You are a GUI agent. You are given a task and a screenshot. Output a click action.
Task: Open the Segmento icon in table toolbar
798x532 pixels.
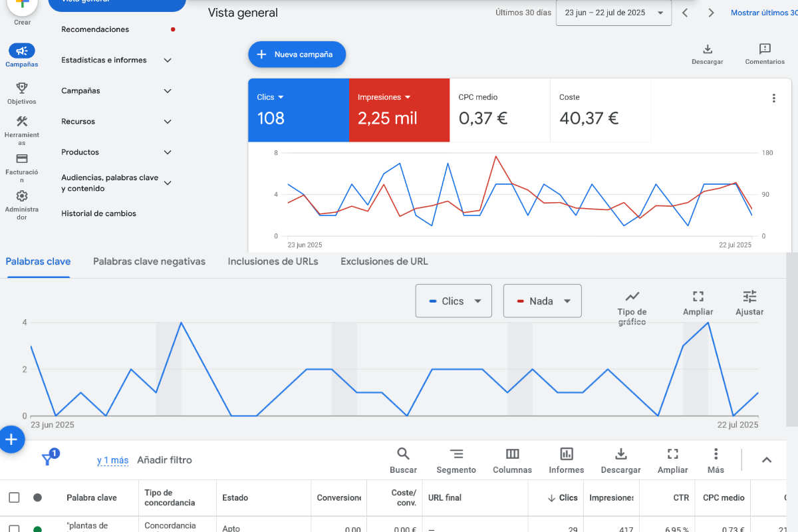tap(456, 454)
